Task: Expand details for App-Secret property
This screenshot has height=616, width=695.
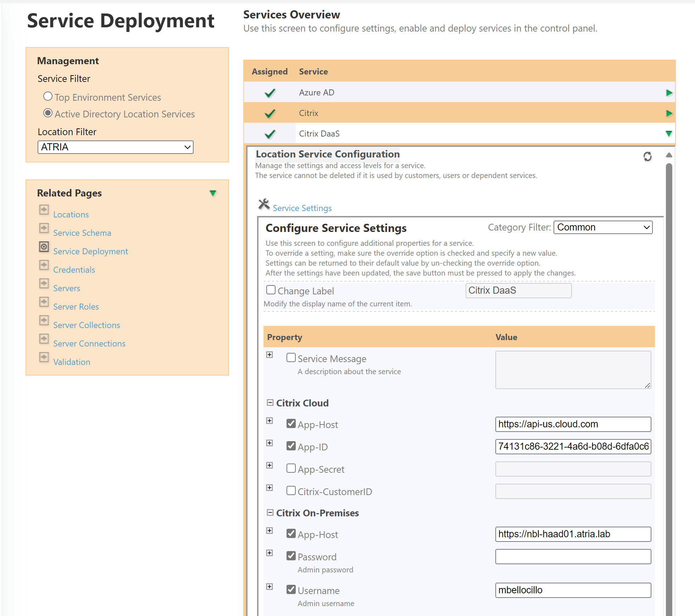Action: click(270, 466)
